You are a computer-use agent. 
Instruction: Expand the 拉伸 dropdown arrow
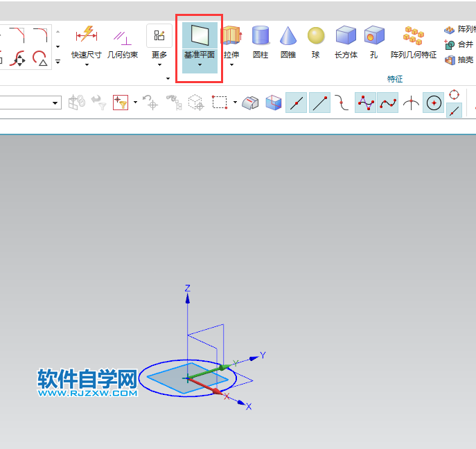[x=231, y=64]
